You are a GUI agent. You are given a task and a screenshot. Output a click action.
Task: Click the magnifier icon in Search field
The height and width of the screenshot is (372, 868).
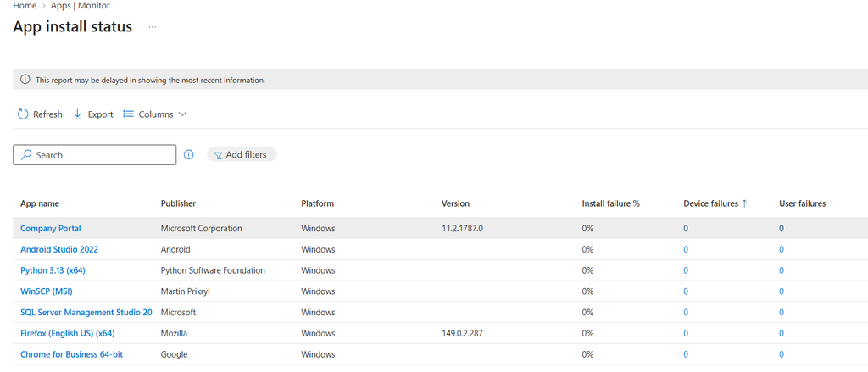(x=26, y=155)
